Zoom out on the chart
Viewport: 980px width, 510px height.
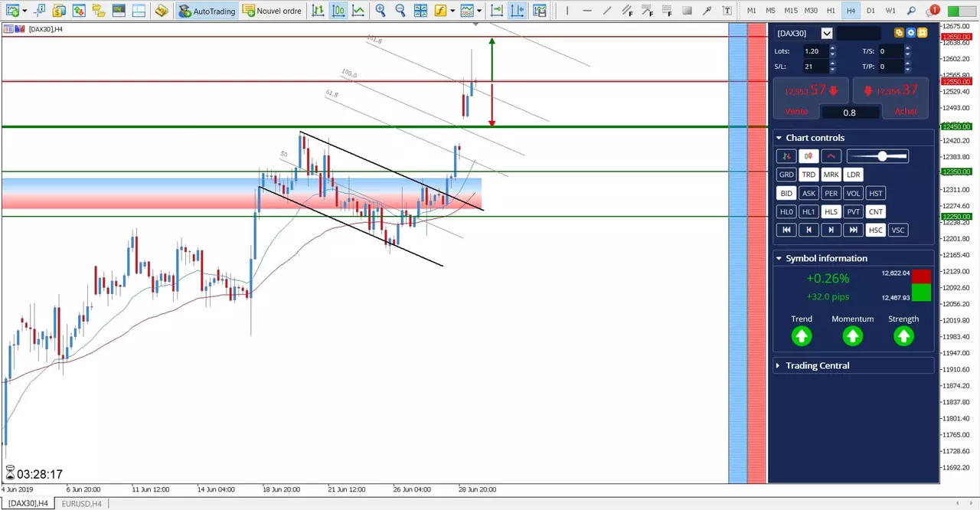400,11
